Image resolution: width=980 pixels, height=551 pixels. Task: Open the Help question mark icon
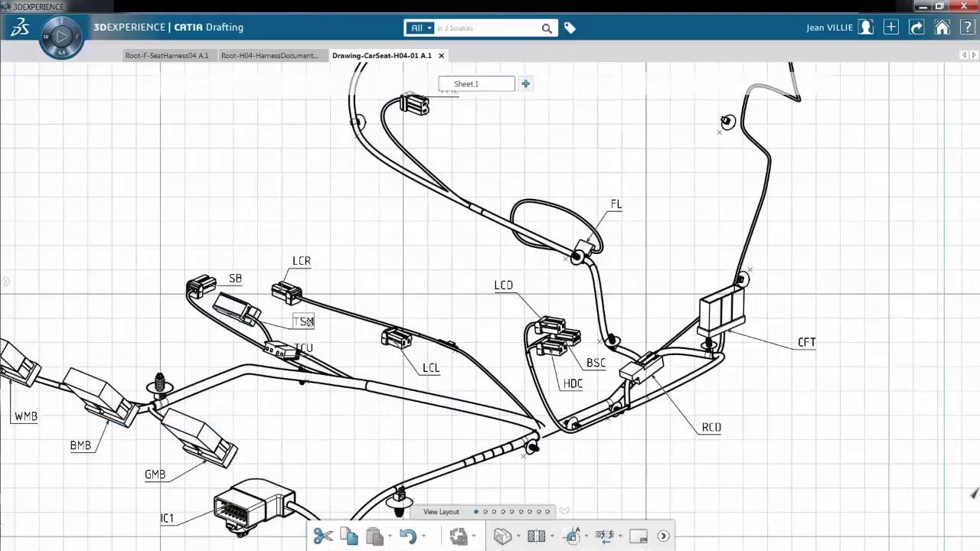968,27
